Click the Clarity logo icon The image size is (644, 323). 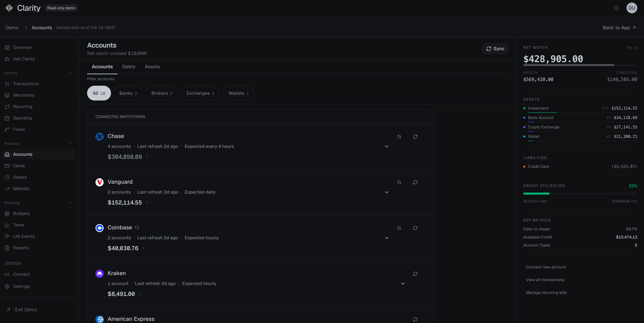(9, 8)
